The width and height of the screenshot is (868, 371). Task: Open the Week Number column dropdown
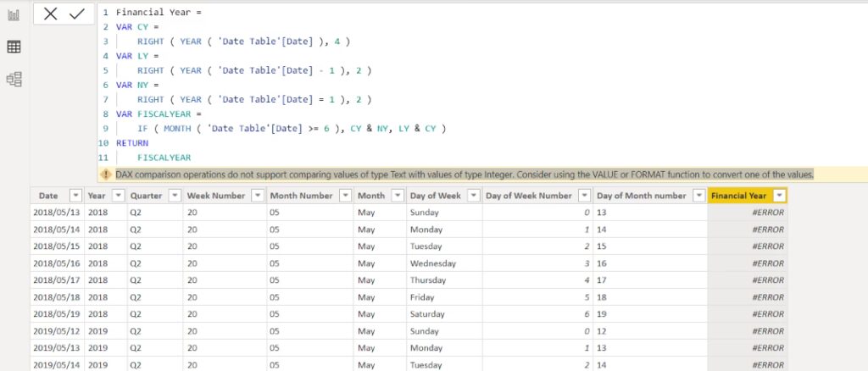pos(257,196)
